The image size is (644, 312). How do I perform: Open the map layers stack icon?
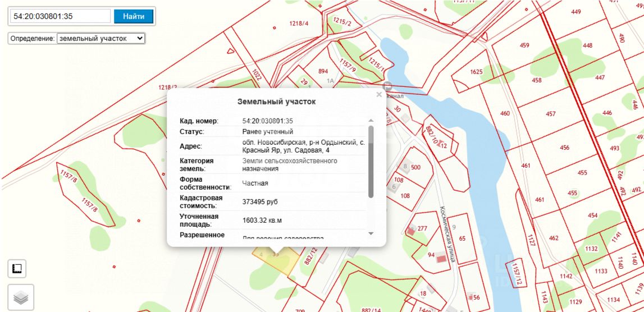point(21,297)
